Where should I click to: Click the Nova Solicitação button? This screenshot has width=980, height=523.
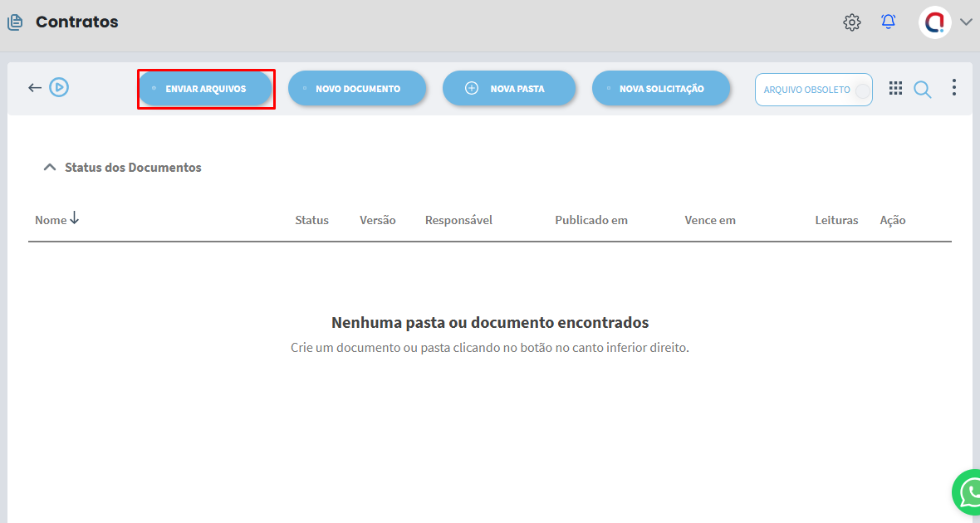coord(661,89)
